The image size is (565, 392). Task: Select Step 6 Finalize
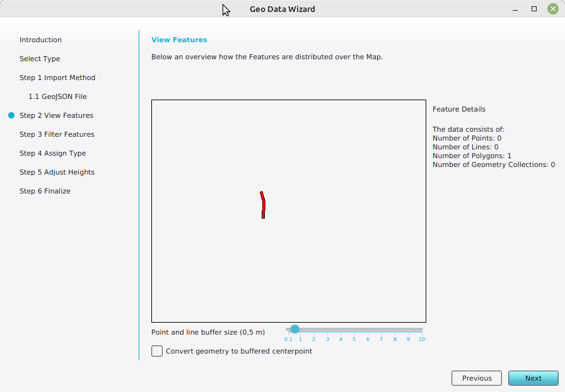pos(45,191)
